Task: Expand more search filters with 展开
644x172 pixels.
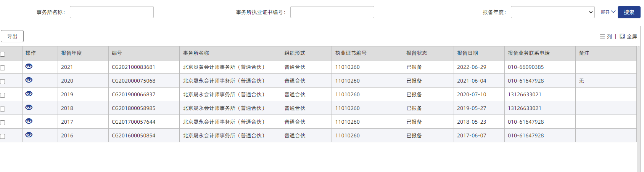Action: [x=608, y=12]
